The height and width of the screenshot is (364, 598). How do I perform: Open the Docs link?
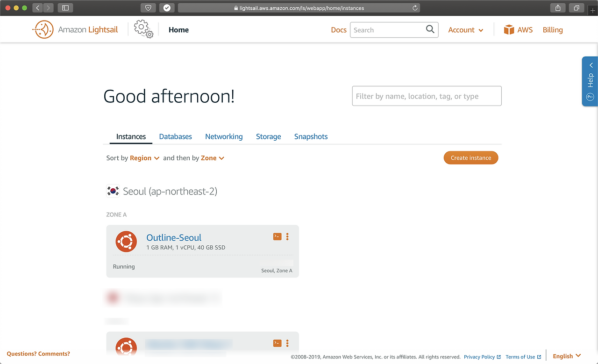339,30
